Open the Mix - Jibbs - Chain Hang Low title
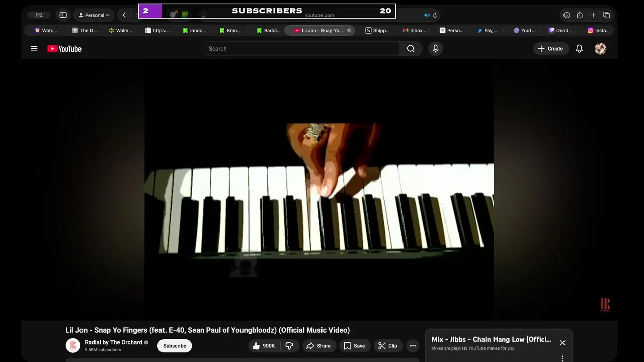This screenshot has width=644, height=362. coord(491,339)
